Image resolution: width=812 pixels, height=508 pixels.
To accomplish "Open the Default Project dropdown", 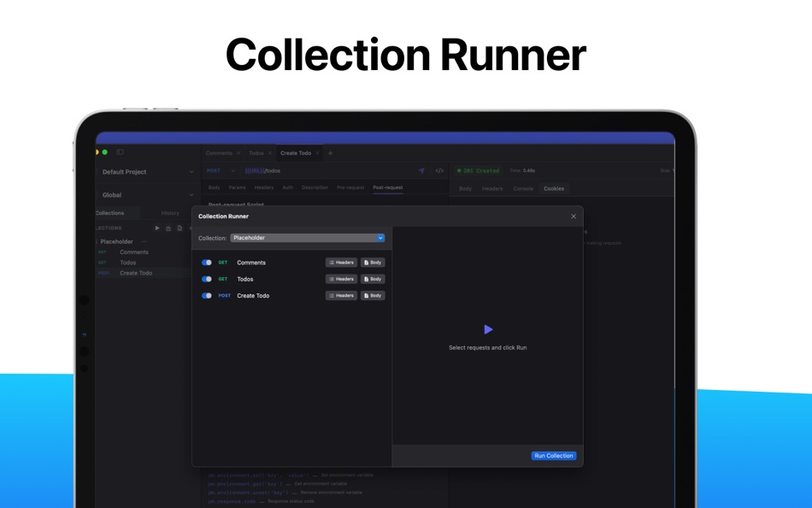I will point(146,172).
